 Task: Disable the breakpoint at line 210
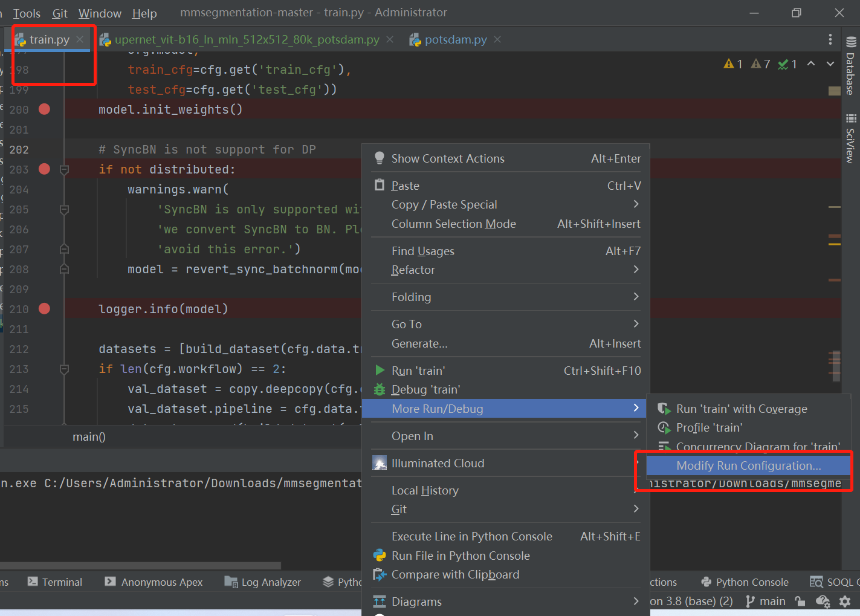[x=44, y=309]
